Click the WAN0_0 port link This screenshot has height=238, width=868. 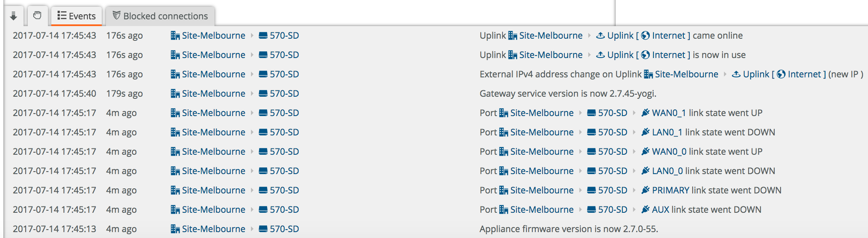tap(669, 151)
